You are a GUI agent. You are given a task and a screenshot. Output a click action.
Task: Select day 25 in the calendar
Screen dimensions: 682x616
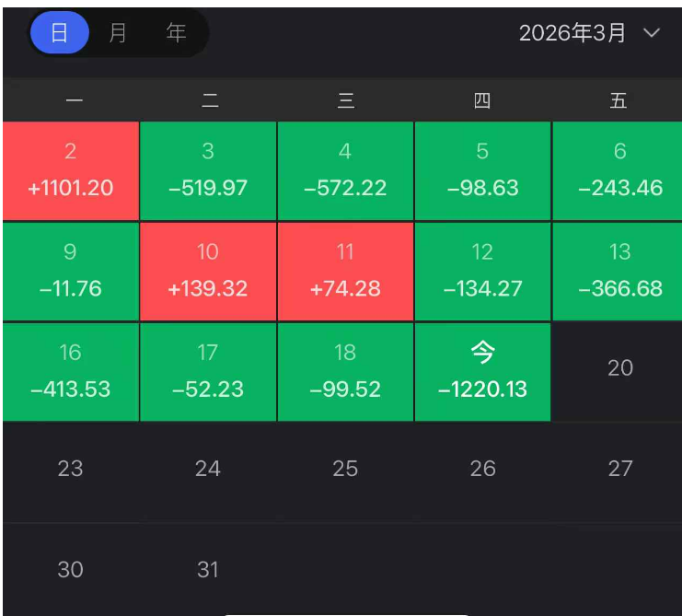tap(345, 469)
